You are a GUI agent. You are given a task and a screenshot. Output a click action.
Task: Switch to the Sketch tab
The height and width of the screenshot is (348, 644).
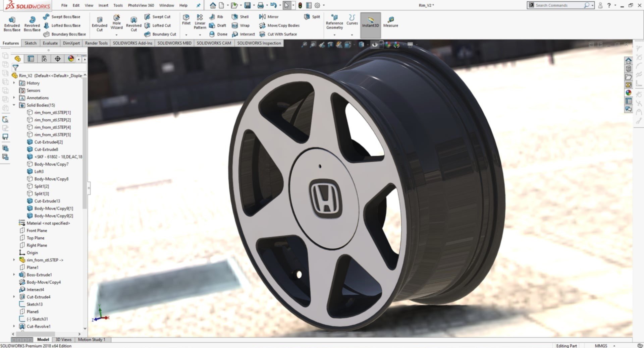click(x=31, y=43)
